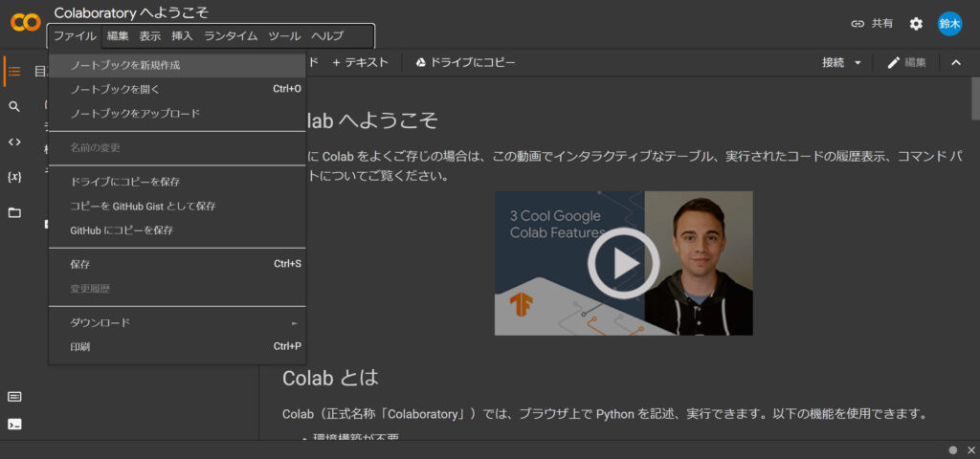The height and width of the screenshot is (459, 980).
Task: Open the ランタイム menu
Action: click(231, 36)
